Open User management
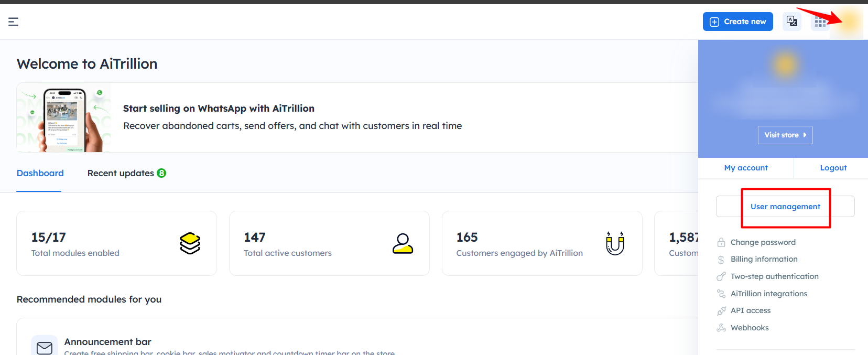Image resolution: width=868 pixels, height=355 pixels. pos(785,207)
